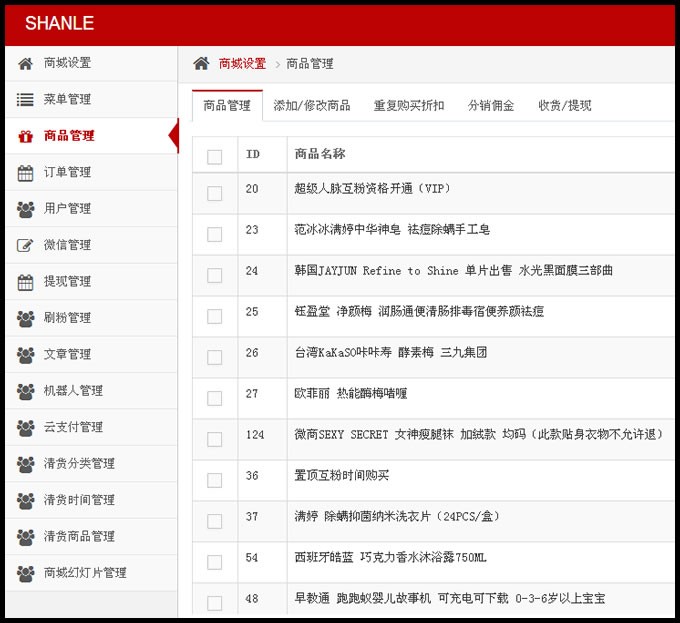Open the 分销佣金 tab
The height and width of the screenshot is (623, 680).
pos(491,105)
